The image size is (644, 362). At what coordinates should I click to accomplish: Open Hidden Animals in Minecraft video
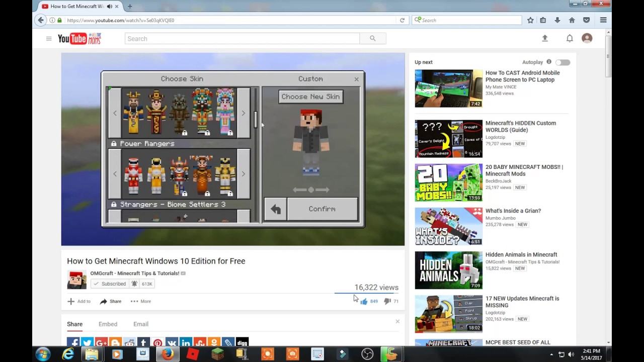click(521, 255)
